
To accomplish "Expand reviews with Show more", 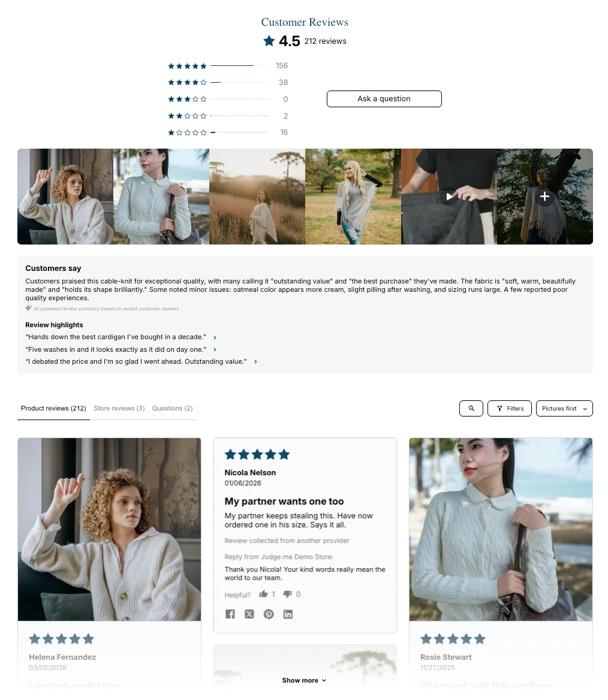I will 304,680.
